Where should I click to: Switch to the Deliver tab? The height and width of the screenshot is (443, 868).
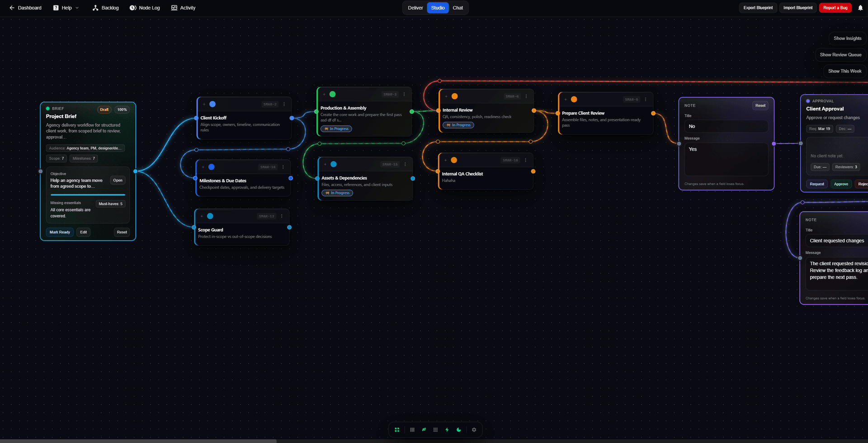(x=415, y=8)
